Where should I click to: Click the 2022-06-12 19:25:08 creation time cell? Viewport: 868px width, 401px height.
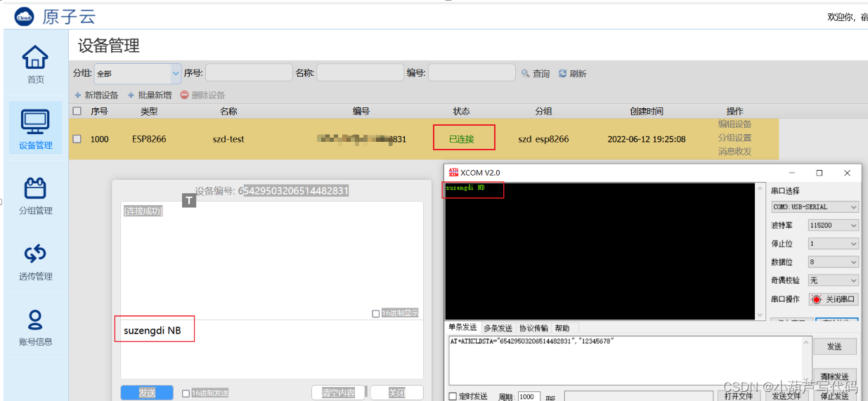[x=647, y=139]
